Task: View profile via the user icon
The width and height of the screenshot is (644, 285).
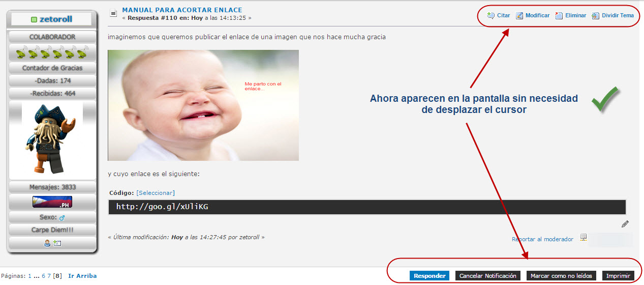Action: coord(47,243)
